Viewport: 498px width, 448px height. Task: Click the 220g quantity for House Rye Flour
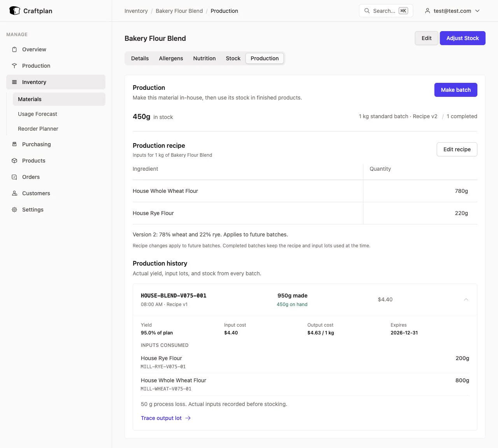(x=461, y=213)
